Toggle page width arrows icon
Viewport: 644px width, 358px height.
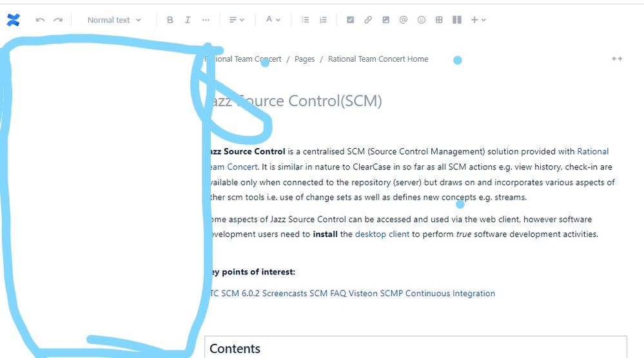coord(617,59)
